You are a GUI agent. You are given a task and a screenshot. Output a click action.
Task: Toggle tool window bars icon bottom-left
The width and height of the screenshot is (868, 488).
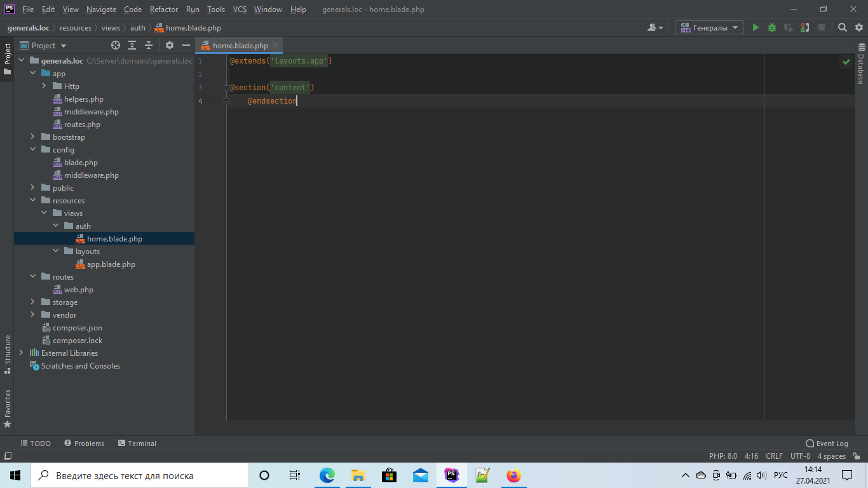[8, 456]
